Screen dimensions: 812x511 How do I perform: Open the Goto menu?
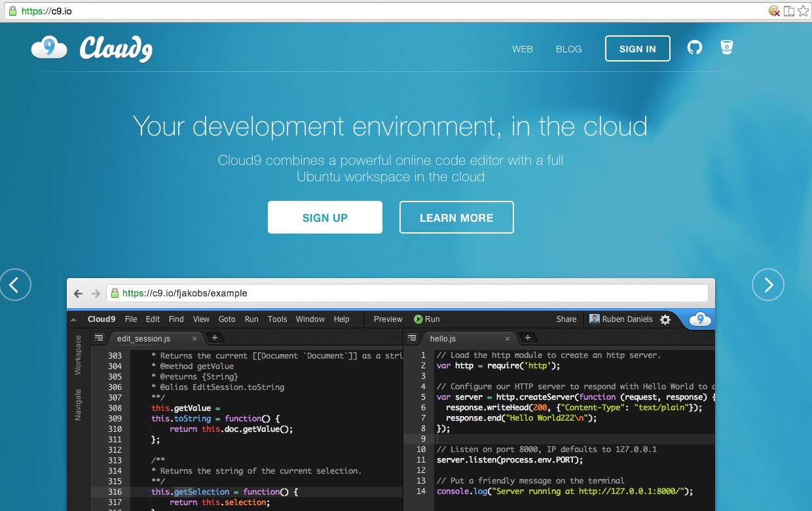coord(227,319)
